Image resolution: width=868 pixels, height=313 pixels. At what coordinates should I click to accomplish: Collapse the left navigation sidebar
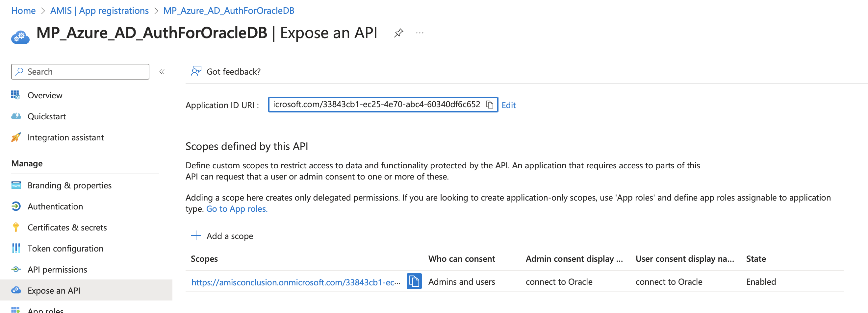[x=162, y=72]
